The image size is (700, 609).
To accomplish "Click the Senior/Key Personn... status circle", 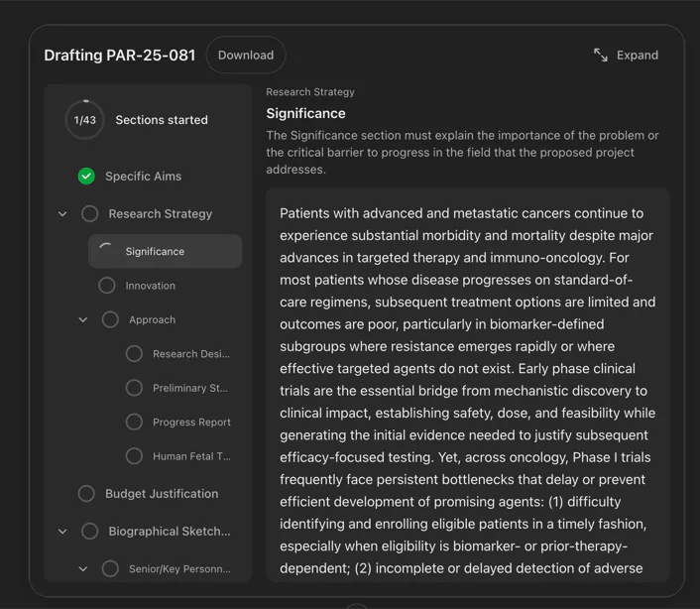I will click(110, 568).
